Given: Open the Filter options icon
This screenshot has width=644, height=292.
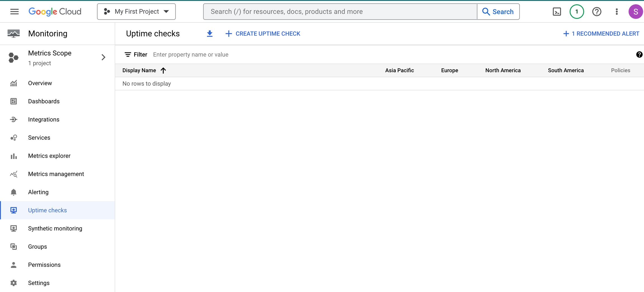Looking at the screenshot, I should [x=128, y=55].
